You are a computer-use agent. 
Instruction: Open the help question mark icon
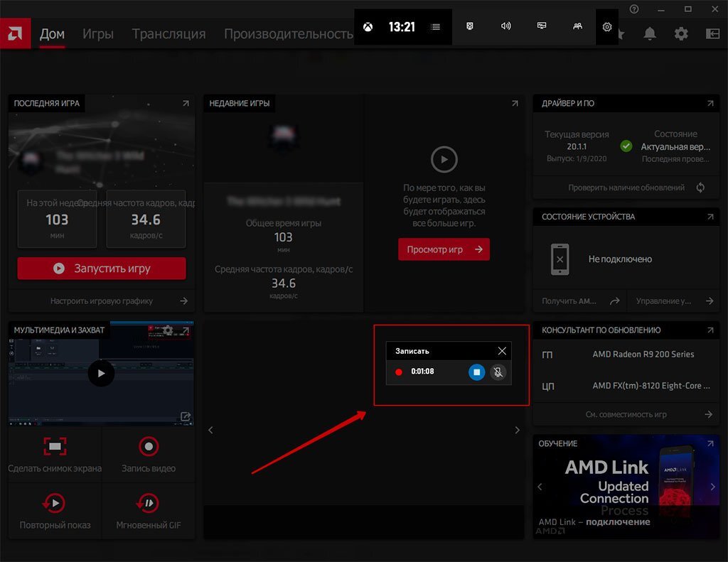[x=633, y=9]
